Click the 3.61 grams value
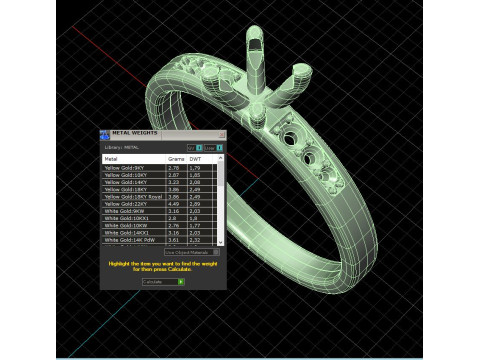Image resolution: width=480 pixels, height=360 pixels. coord(174,240)
